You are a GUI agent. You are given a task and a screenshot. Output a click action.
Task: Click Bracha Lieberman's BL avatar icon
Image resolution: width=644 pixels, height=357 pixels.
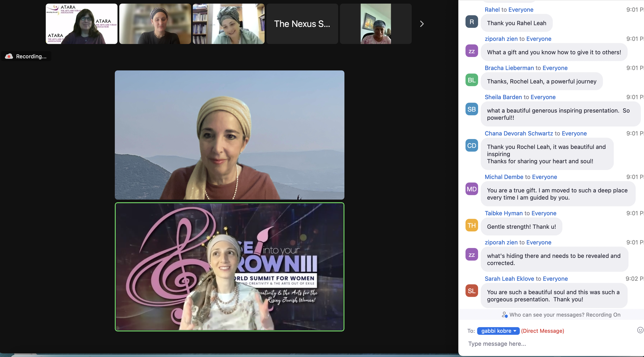click(x=471, y=80)
